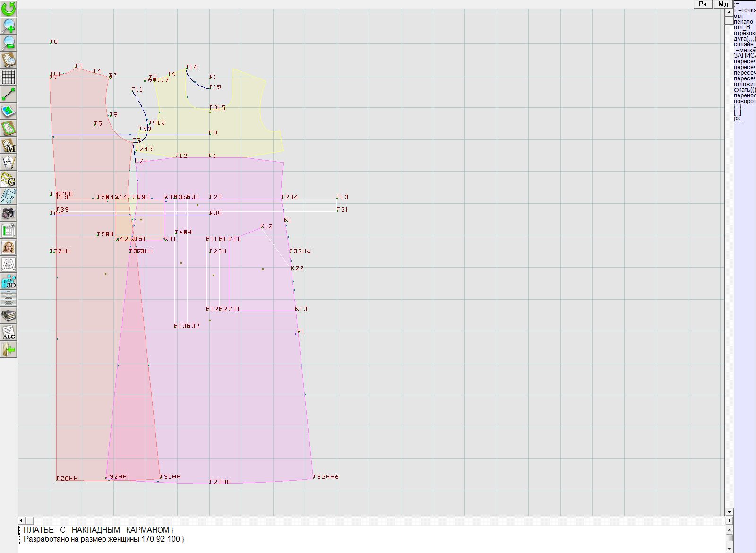Open the jacket sketch icon
This screenshot has height=553, width=756.
[x=9, y=264]
